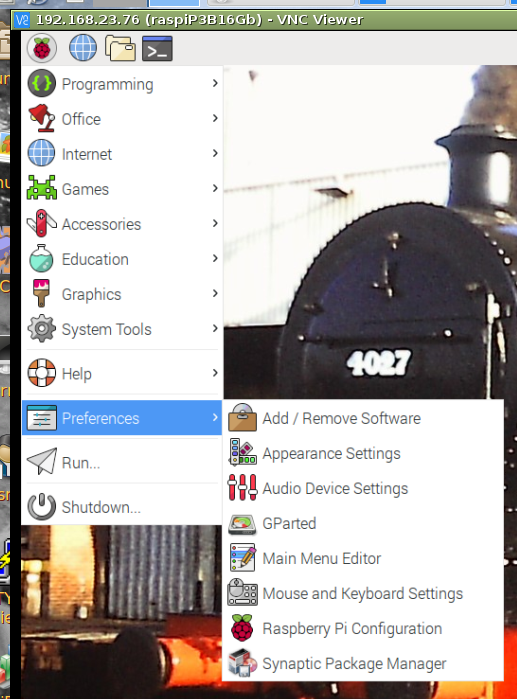The height and width of the screenshot is (699, 517).
Task: Click the Mouse and Keyboard Settings icon
Action: point(242,592)
